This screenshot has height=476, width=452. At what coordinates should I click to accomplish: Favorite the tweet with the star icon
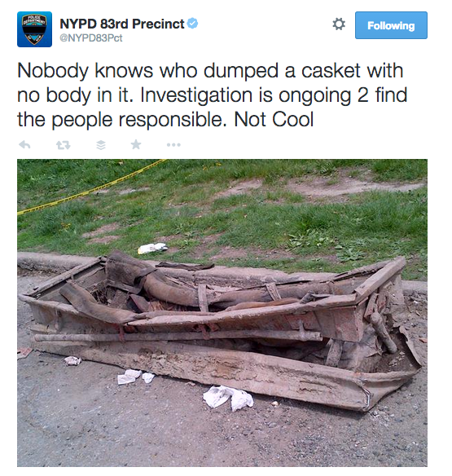point(136,144)
